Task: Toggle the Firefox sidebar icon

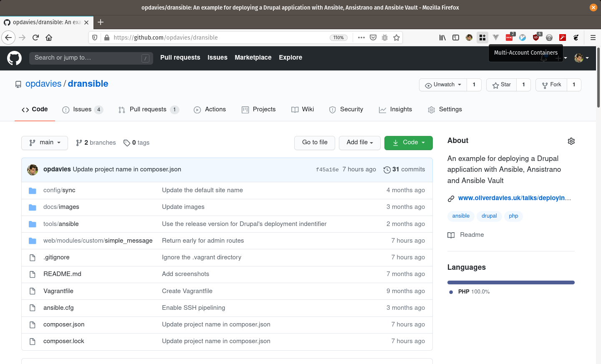Action: tap(456, 38)
